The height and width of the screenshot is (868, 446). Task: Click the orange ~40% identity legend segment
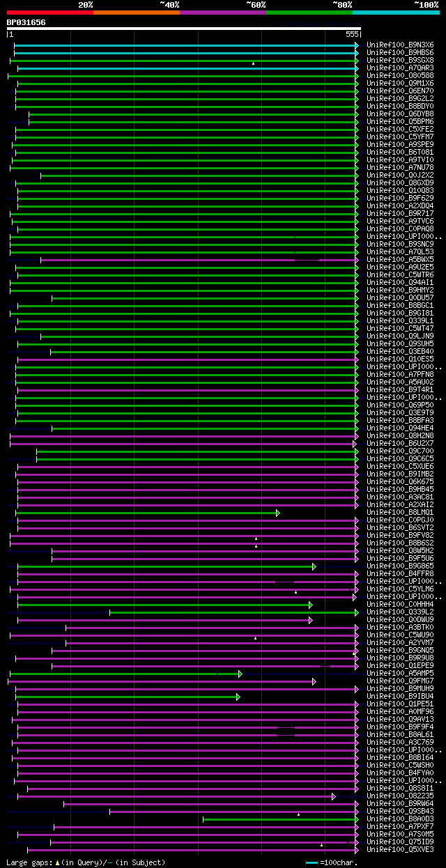[x=136, y=13]
